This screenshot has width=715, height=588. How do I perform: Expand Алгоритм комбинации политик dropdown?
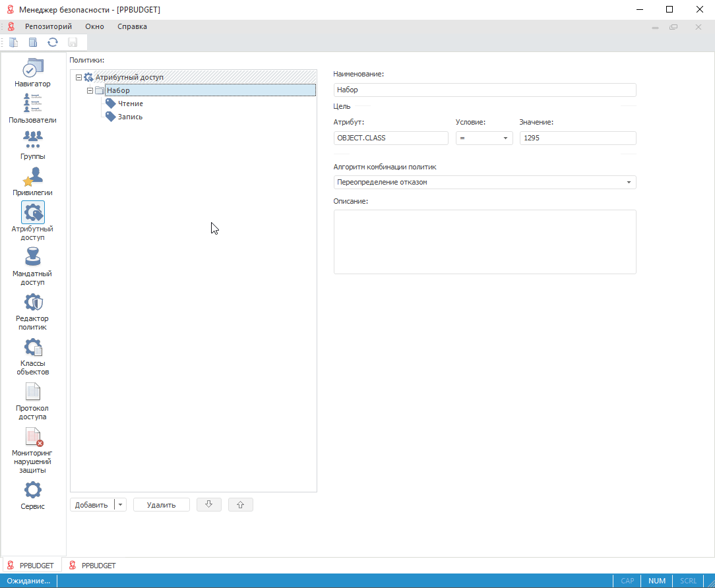(x=628, y=183)
